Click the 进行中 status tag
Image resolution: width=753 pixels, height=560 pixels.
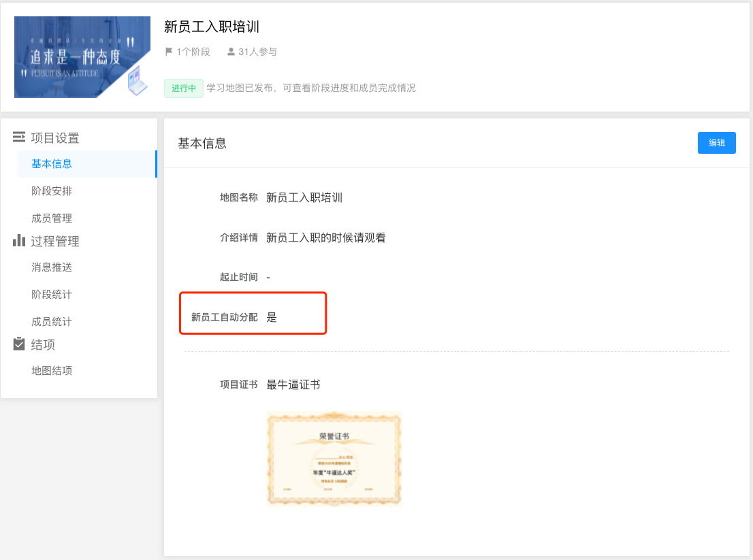point(183,88)
